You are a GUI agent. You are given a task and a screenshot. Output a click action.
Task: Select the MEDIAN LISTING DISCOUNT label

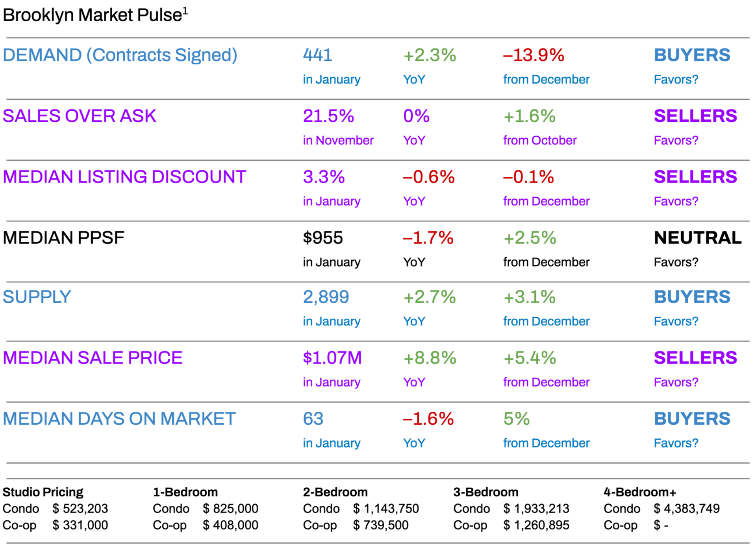pyautogui.click(x=124, y=177)
